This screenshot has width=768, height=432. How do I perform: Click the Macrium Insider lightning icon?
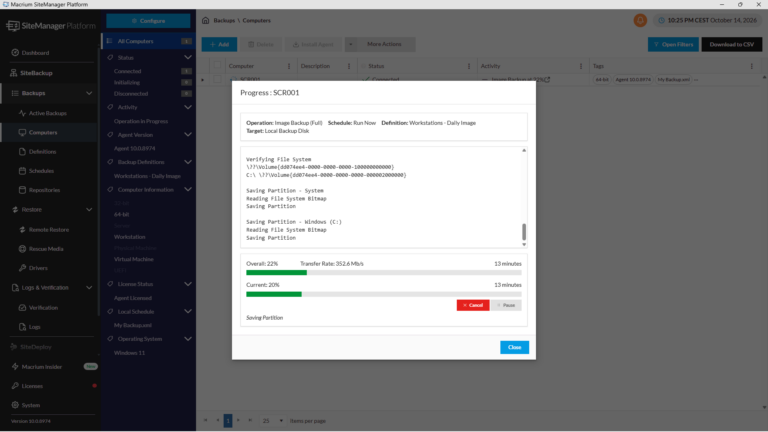15,366
